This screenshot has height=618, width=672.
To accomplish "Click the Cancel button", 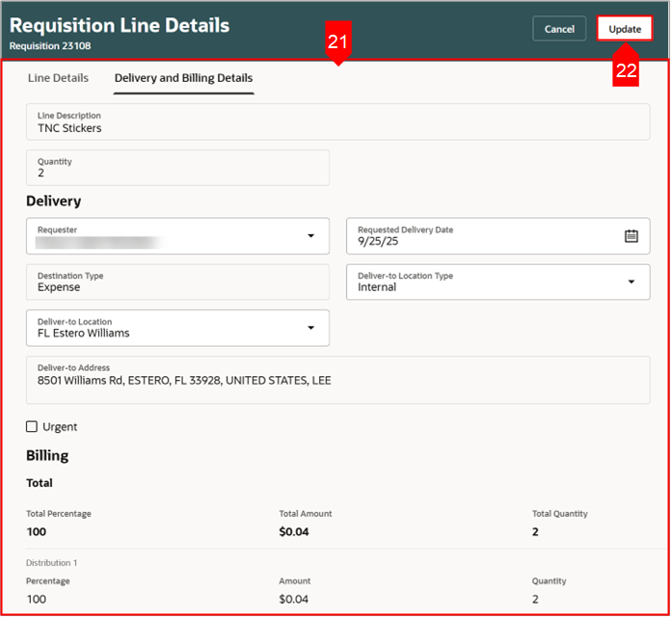I will 559,29.
